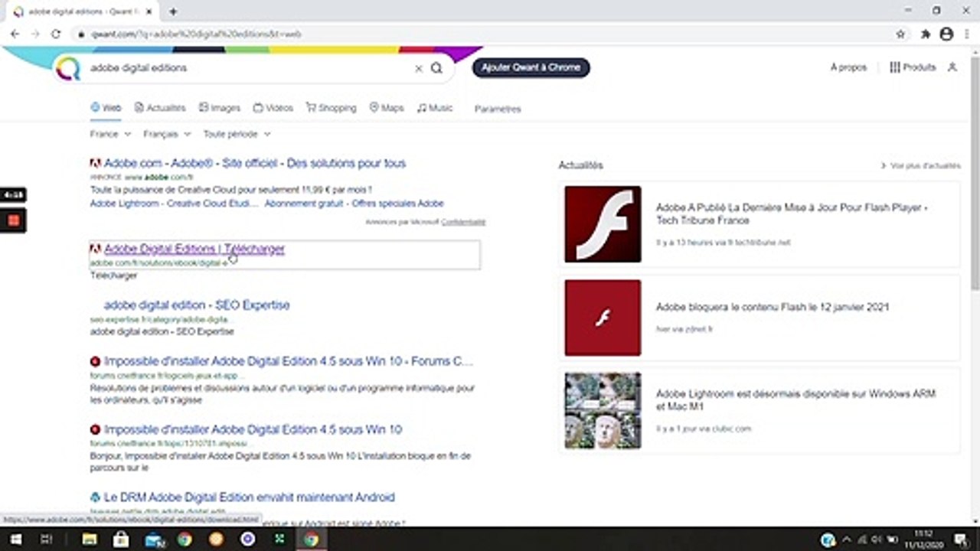Open Task View in the taskbar

pos(46,540)
